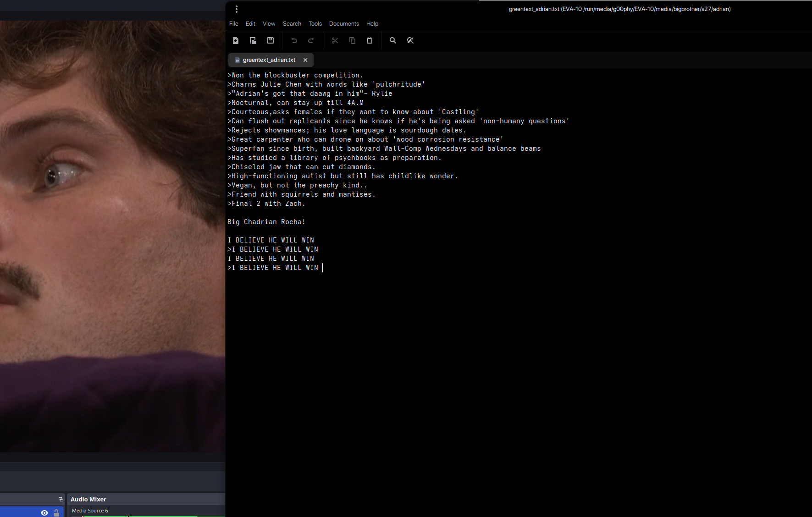Image resolution: width=812 pixels, height=517 pixels.
Task: Toggle the lock icon in OBS sources
Action: pos(56,513)
